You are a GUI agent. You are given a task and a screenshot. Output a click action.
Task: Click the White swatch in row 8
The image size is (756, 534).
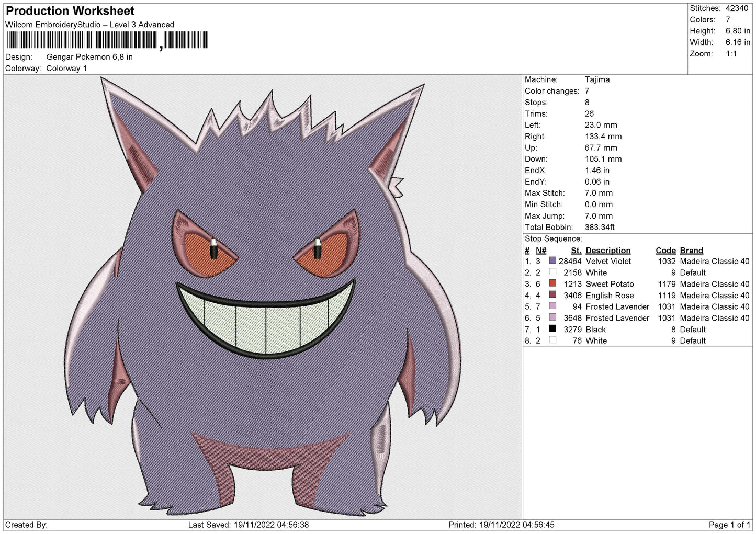tap(552, 340)
